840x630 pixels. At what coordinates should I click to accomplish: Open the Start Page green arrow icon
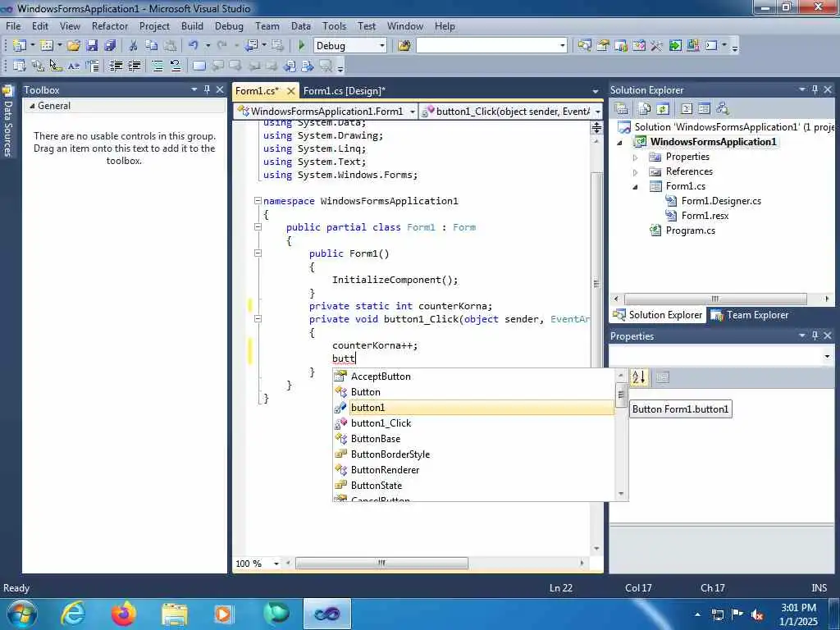(x=675, y=46)
